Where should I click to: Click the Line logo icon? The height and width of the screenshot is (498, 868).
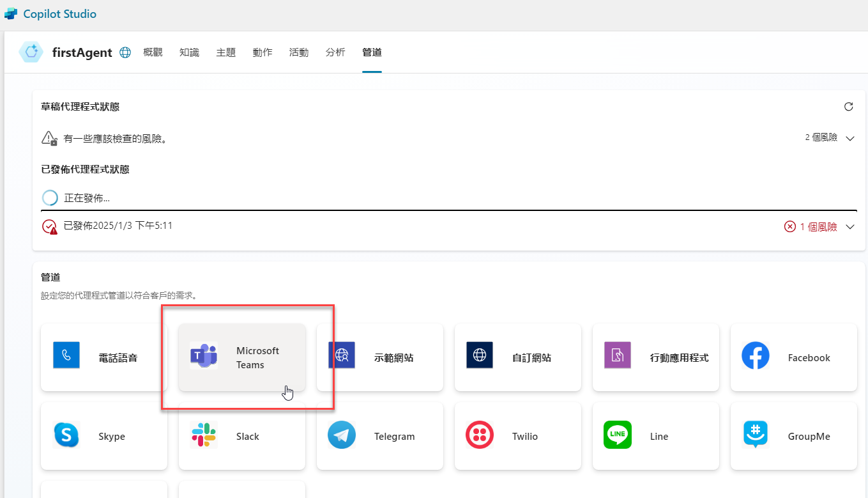point(618,435)
